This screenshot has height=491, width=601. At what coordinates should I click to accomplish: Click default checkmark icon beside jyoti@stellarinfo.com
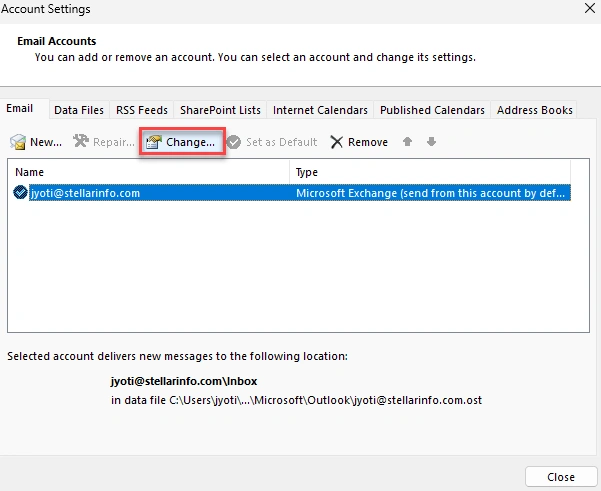click(x=21, y=193)
